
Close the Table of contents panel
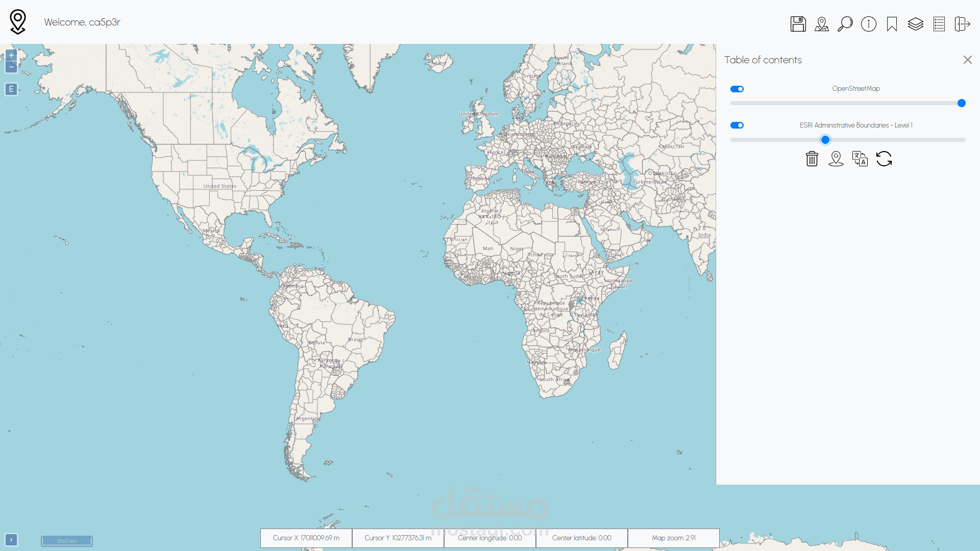[967, 60]
